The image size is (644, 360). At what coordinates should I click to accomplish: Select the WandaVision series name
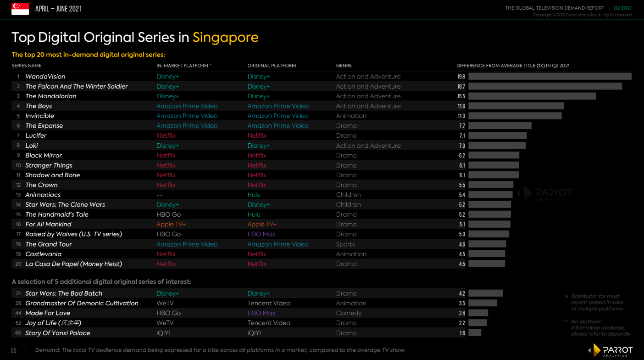45,77
